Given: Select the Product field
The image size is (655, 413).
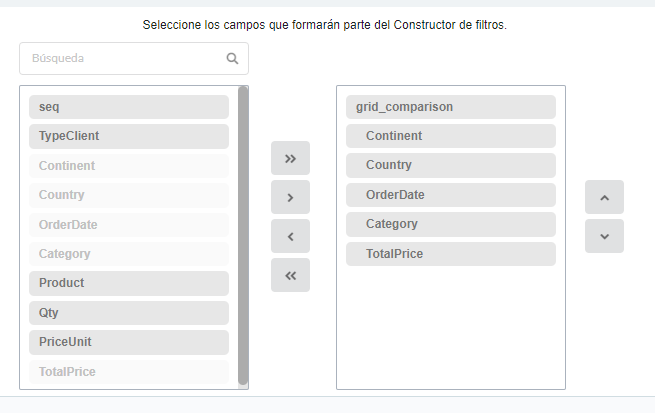Looking at the screenshot, I should click(129, 283).
